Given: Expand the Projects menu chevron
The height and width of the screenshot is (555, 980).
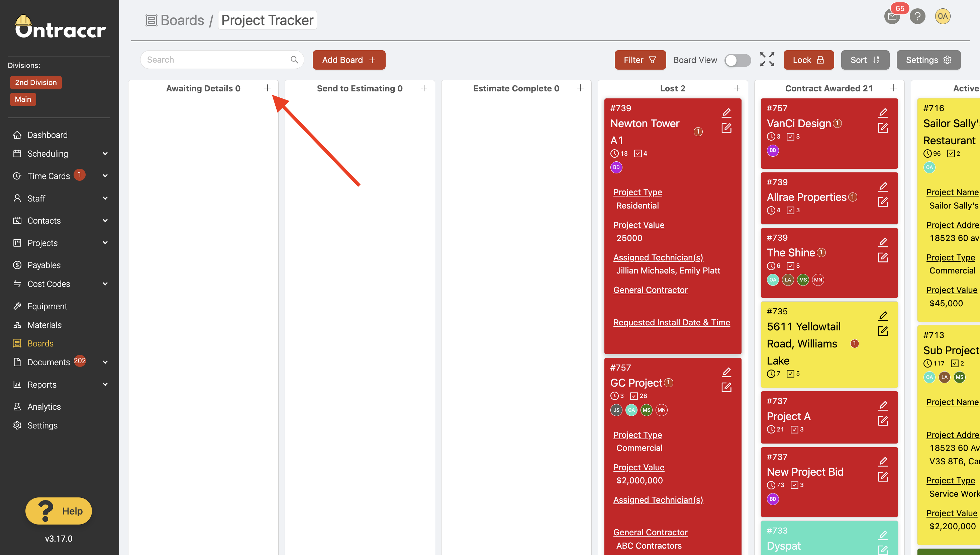Looking at the screenshot, I should tap(105, 243).
